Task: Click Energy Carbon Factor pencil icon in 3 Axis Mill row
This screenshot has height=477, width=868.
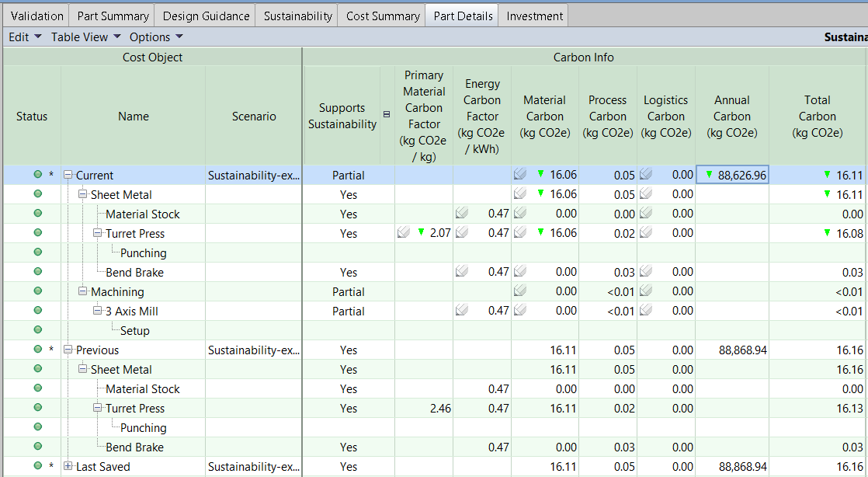Action: click(462, 310)
